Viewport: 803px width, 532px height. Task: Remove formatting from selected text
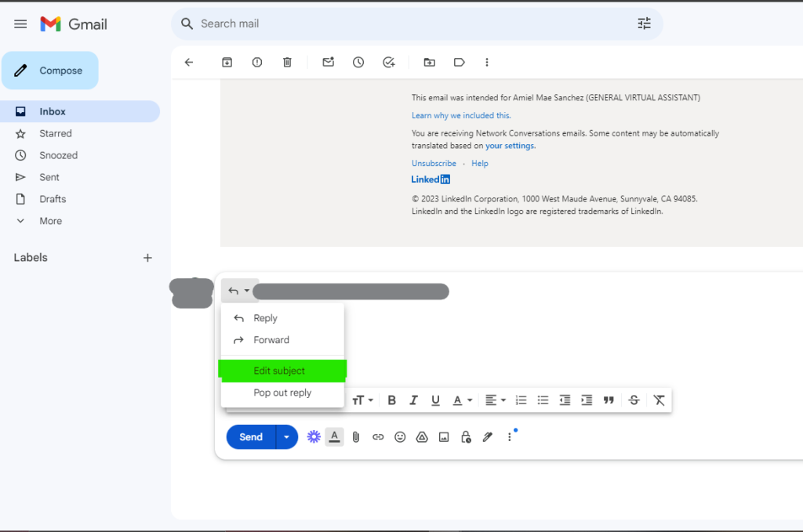(659, 400)
